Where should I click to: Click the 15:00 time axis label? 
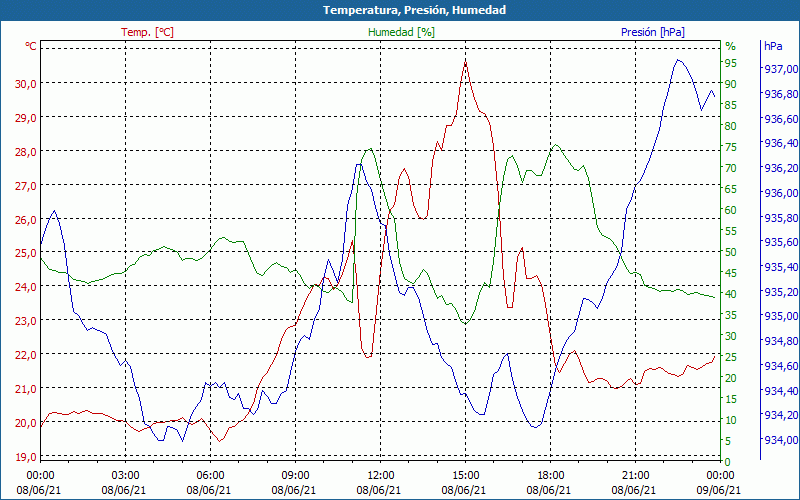coord(465,476)
